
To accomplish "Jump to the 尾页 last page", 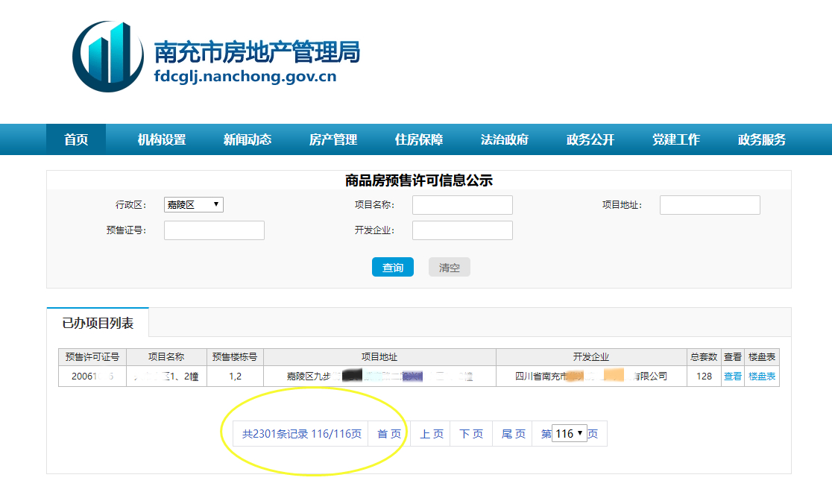I will coord(511,432).
